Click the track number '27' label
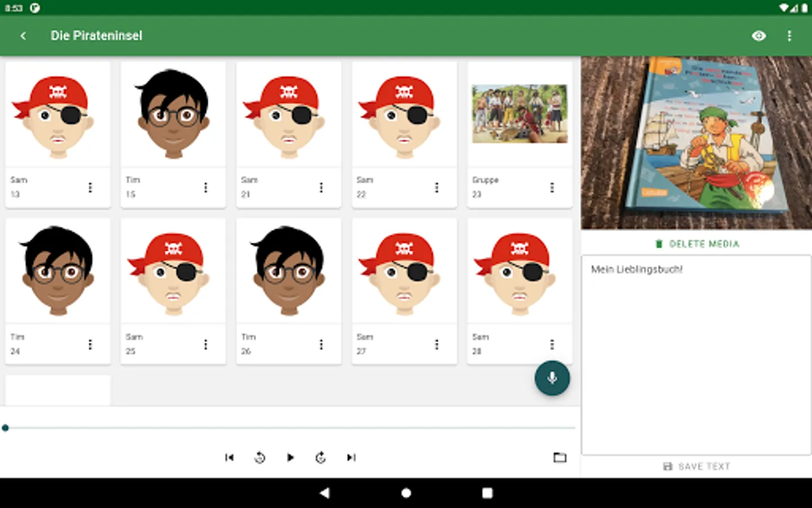 pos(361,351)
